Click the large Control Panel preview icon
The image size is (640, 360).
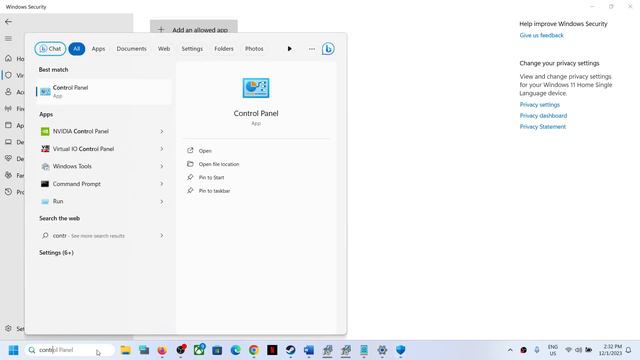(256, 88)
